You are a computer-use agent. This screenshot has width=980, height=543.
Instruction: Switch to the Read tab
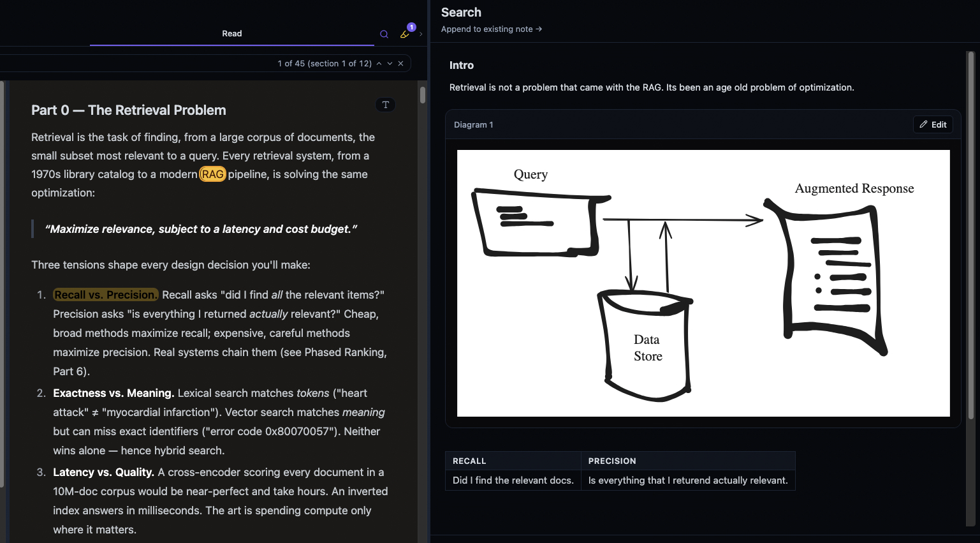(x=231, y=34)
